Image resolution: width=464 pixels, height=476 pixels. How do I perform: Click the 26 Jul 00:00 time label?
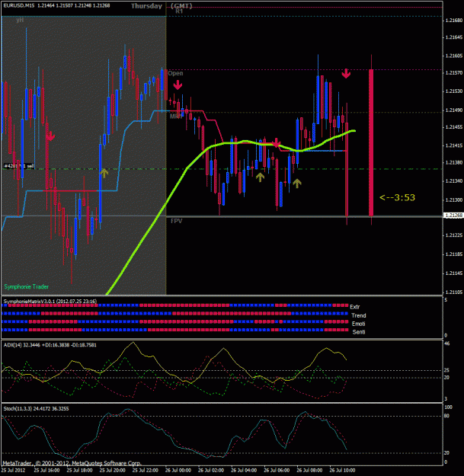pos(178,470)
